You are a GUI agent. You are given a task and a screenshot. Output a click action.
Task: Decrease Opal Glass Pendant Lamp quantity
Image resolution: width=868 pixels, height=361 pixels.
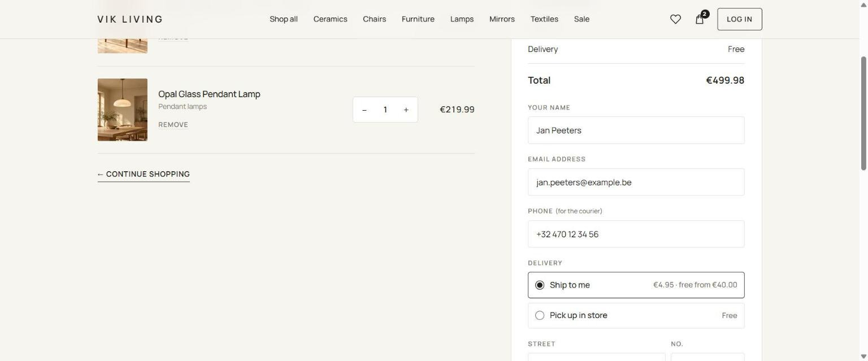pyautogui.click(x=364, y=110)
